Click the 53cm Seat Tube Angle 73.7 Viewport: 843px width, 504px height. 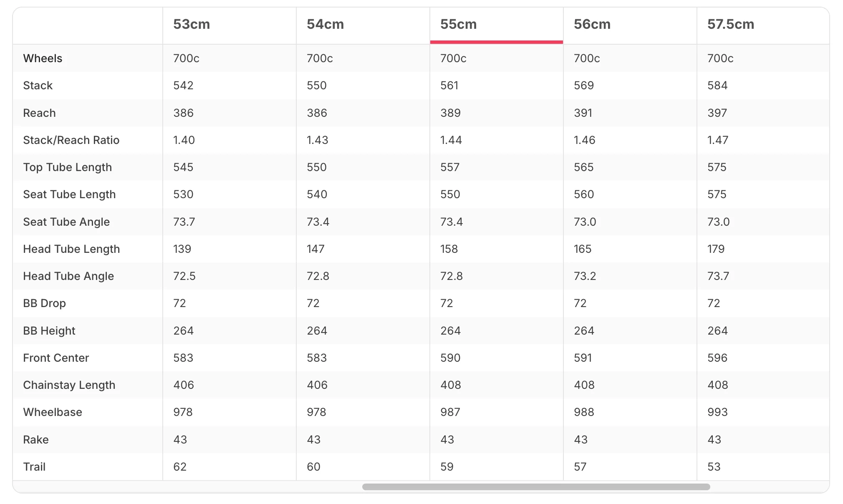point(184,222)
